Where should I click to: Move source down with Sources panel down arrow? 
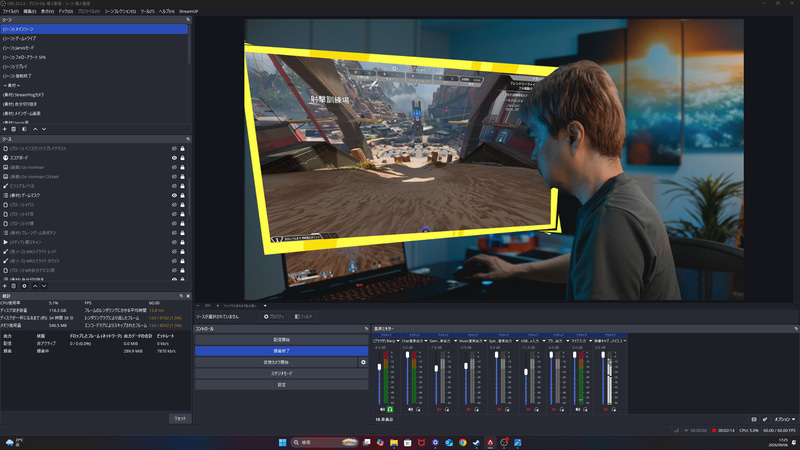coord(44,286)
